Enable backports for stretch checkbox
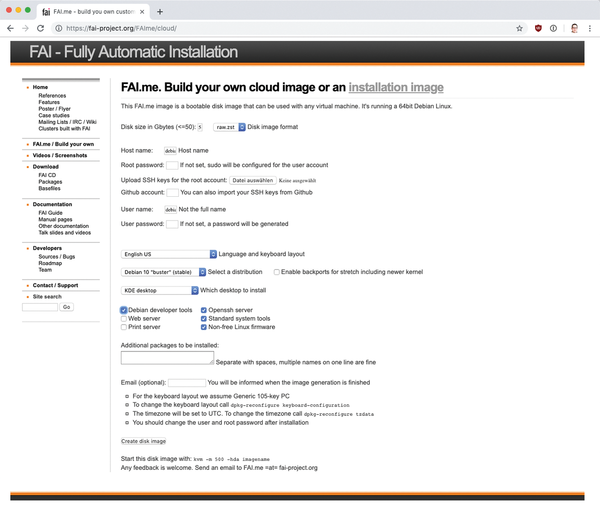 [276, 272]
